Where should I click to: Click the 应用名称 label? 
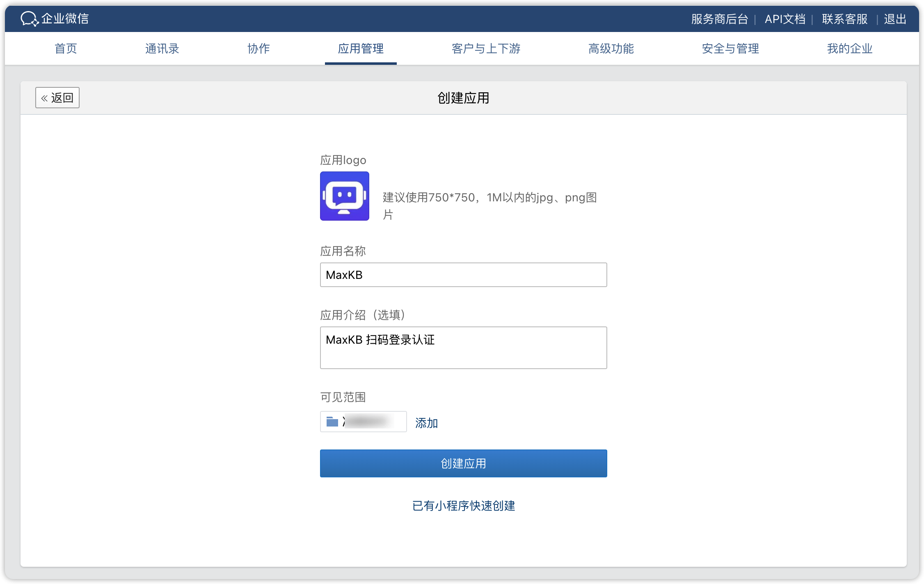pos(343,251)
